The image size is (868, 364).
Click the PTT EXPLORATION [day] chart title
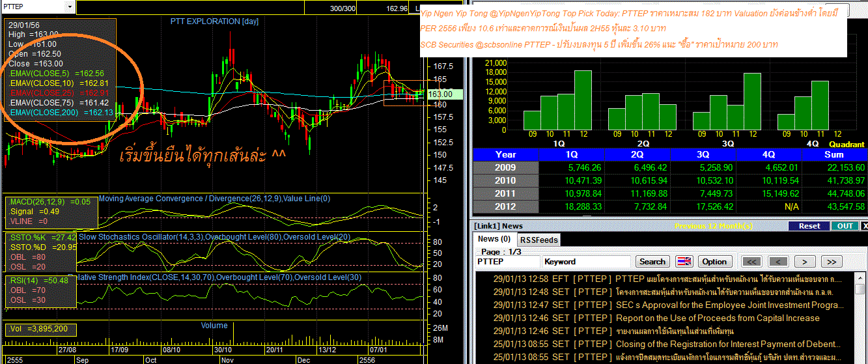[214, 21]
